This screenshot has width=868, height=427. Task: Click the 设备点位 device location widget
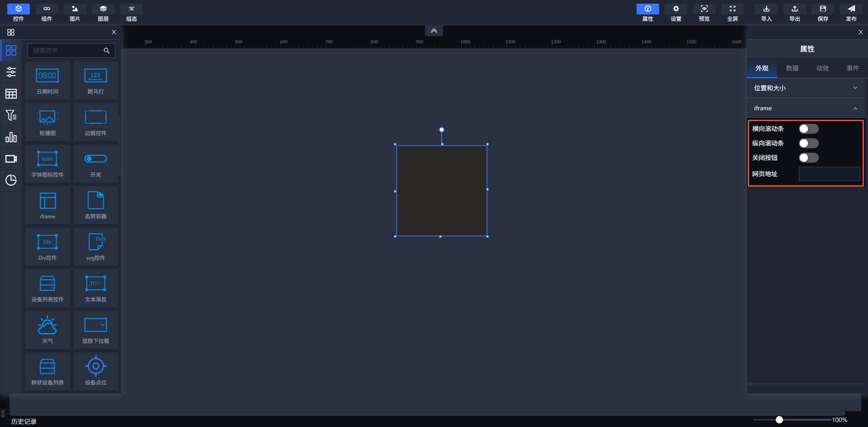click(95, 366)
